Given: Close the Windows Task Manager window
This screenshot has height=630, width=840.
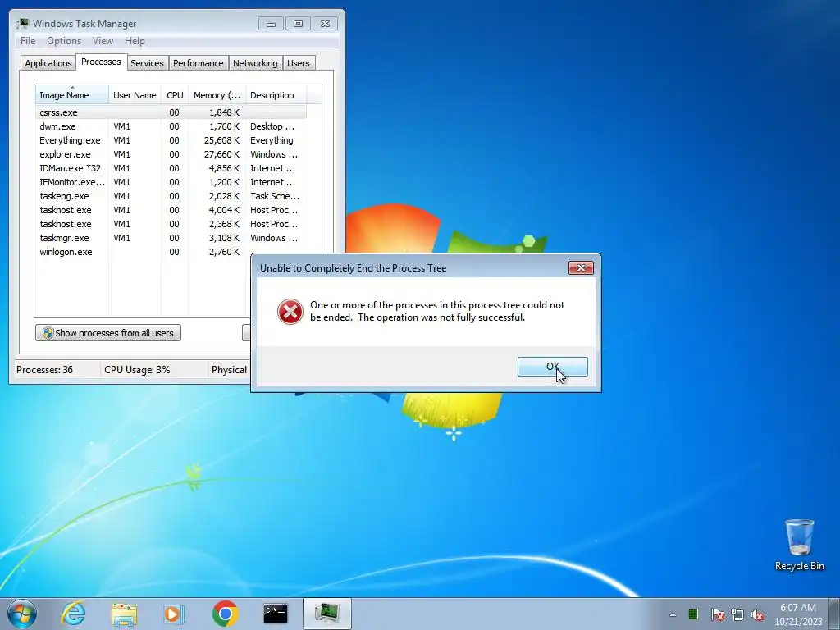Looking at the screenshot, I should click(x=325, y=24).
